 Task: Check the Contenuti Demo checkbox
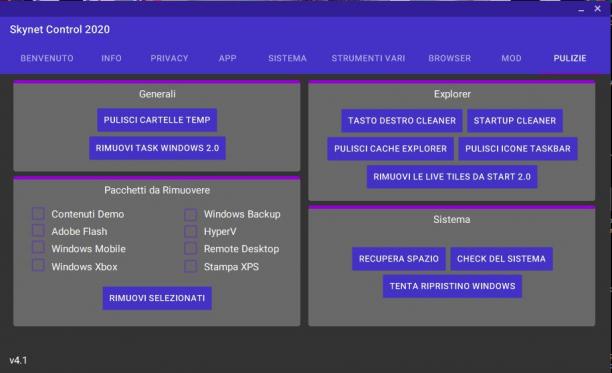tap(38, 214)
